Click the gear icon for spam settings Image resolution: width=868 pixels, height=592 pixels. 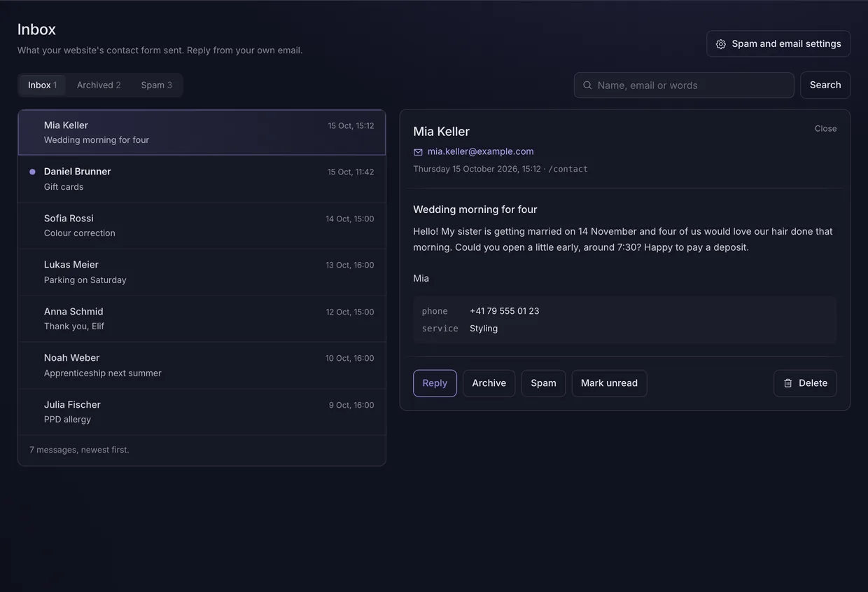(x=721, y=44)
